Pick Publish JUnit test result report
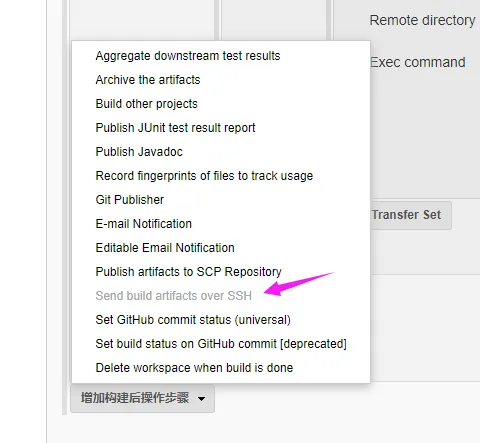 click(175, 128)
